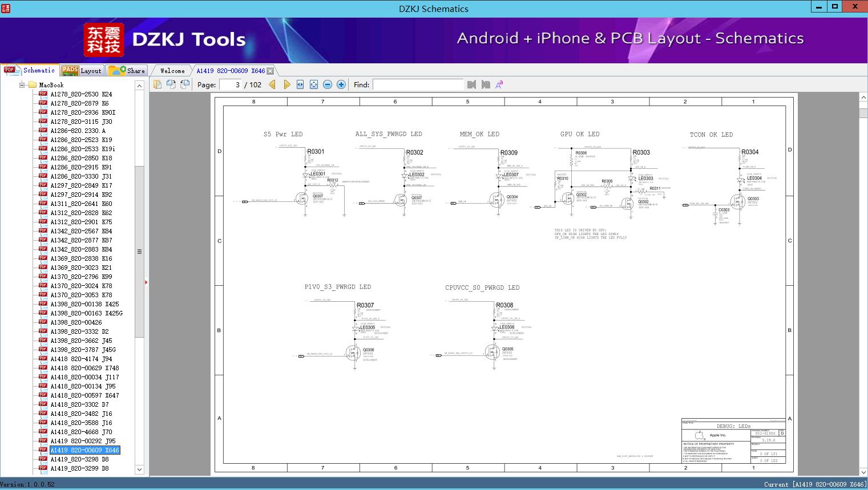Open A1418_820-3302 D7 schematic
This screenshot has height=490, width=868.
click(79, 404)
